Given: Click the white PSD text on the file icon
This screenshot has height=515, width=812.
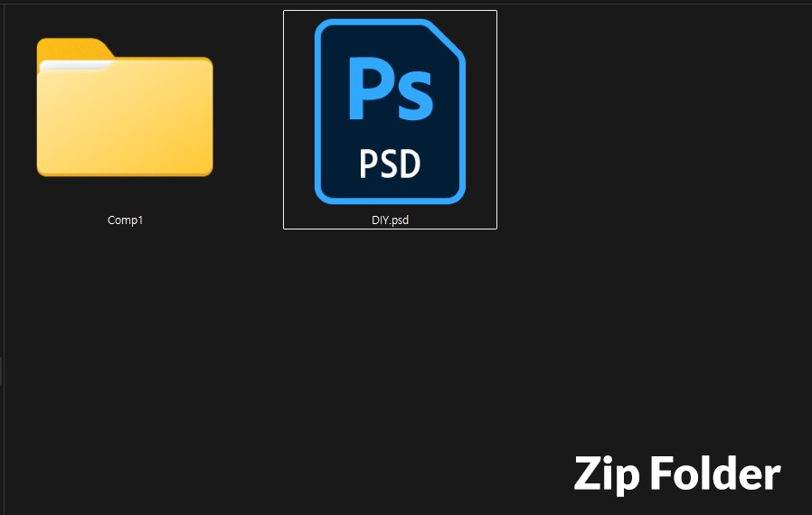Looking at the screenshot, I should 390,164.
